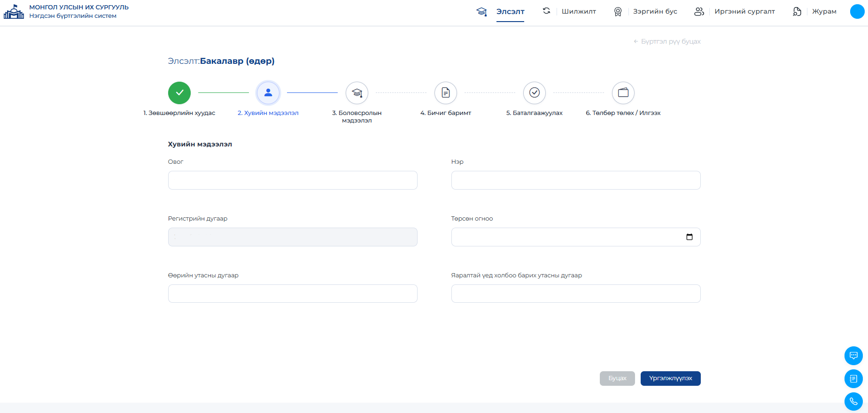Screen dimensions: 868x413
Task: Focus the Овог input field
Action: tap(293, 180)
